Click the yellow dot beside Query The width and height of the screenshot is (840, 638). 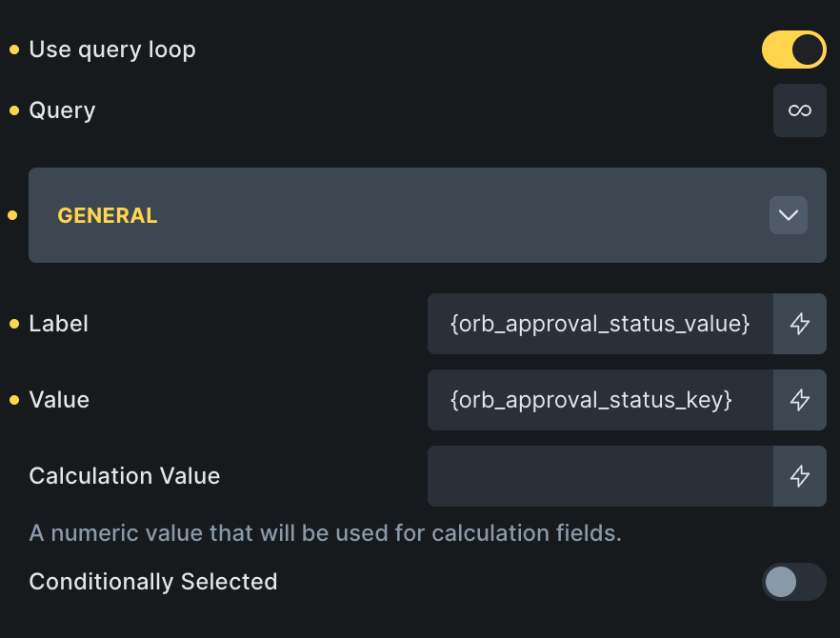click(13, 110)
